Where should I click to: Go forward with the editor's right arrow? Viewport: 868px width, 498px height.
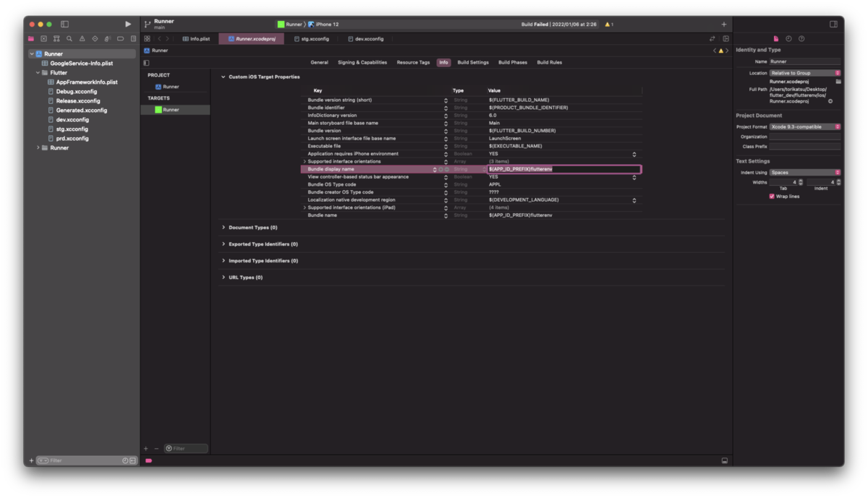168,39
